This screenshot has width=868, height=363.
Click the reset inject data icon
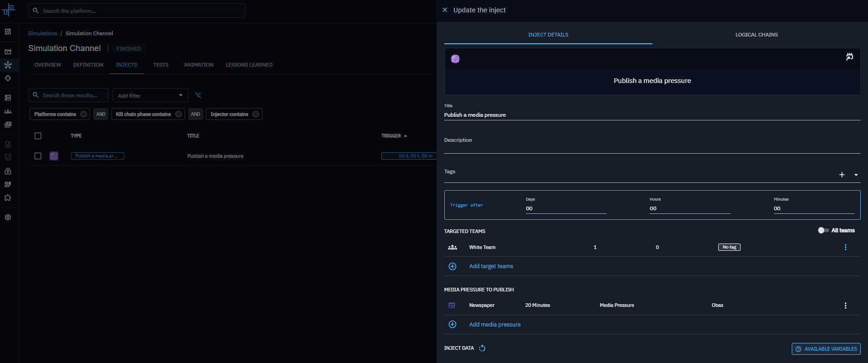pyautogui.click(x=482, y=348)
